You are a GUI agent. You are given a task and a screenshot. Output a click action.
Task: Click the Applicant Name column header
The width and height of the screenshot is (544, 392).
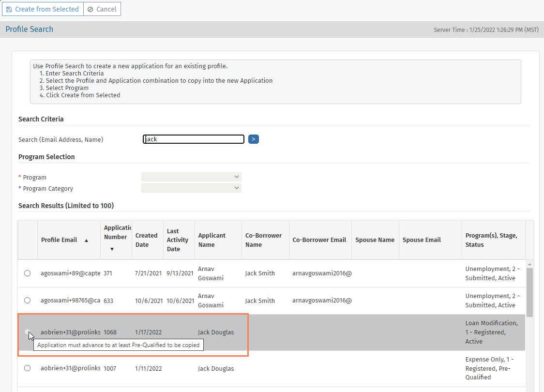point(212,240)
